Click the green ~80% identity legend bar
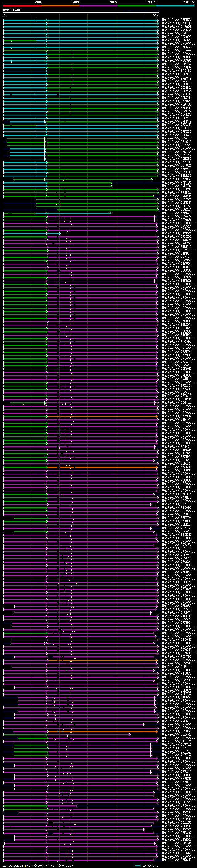The image size is (197, 868). (137, 6)
